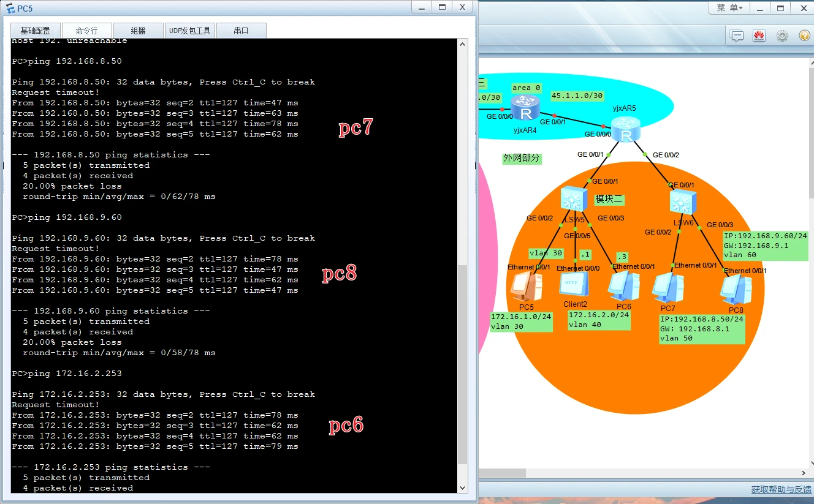Switch to the 组播 tab
The width and height of the screenshot is (814, 504).
138,31
